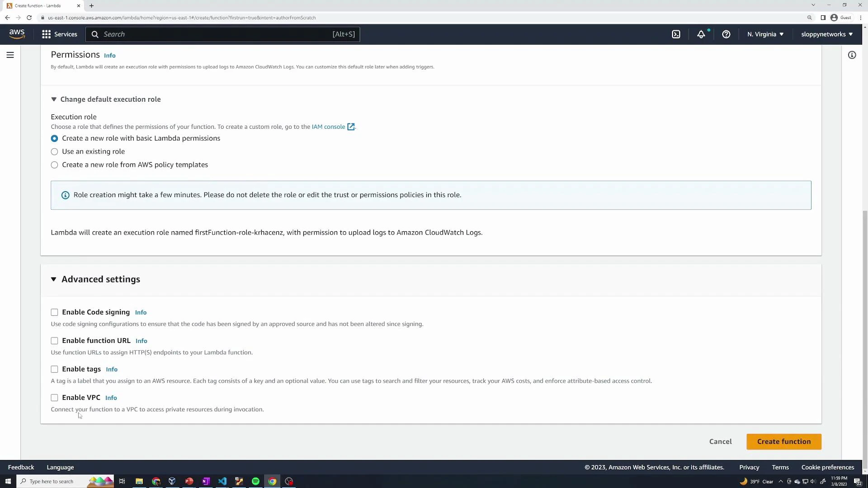Click the IAM console external link icon
868x488 pixels.
(x=351, y=127)
